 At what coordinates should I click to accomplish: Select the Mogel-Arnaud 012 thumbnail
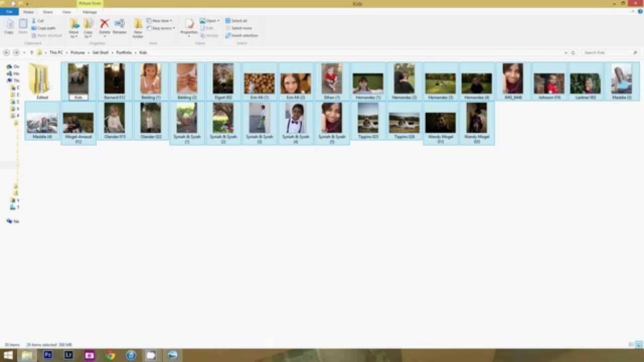pos(78,123)
